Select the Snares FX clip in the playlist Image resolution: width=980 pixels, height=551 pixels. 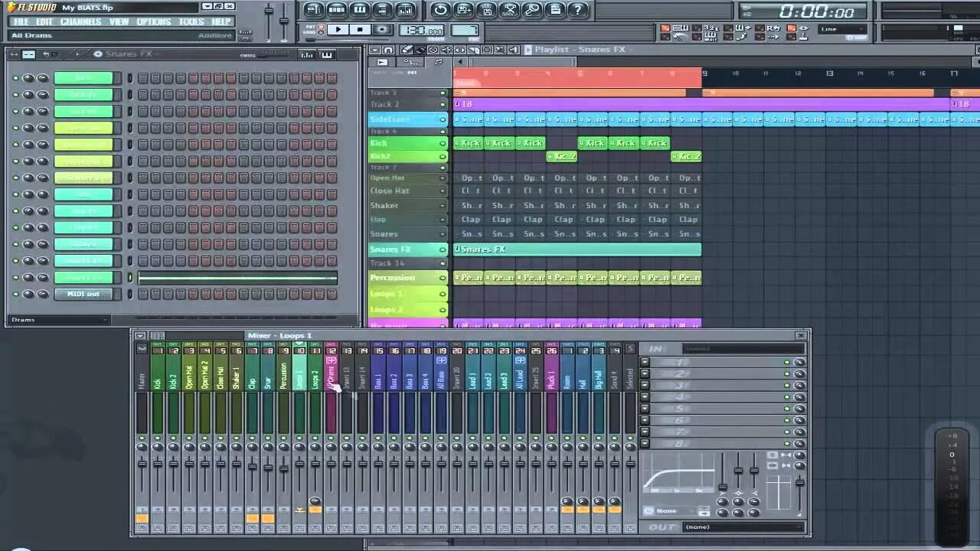point(577,249)
